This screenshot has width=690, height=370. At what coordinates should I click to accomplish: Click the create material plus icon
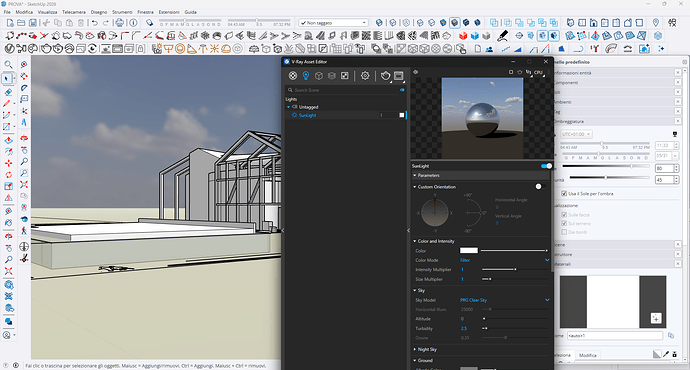click(x=656, y=318)
